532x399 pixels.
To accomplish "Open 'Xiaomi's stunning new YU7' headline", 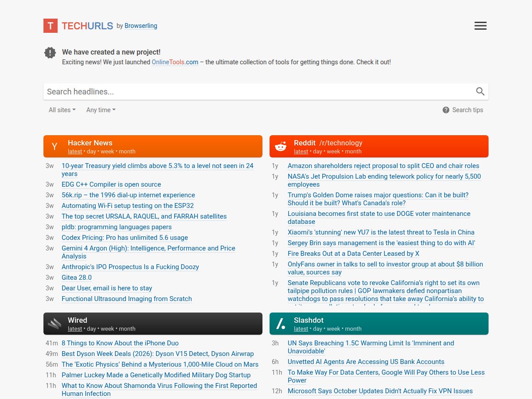I will pos(381,232).
